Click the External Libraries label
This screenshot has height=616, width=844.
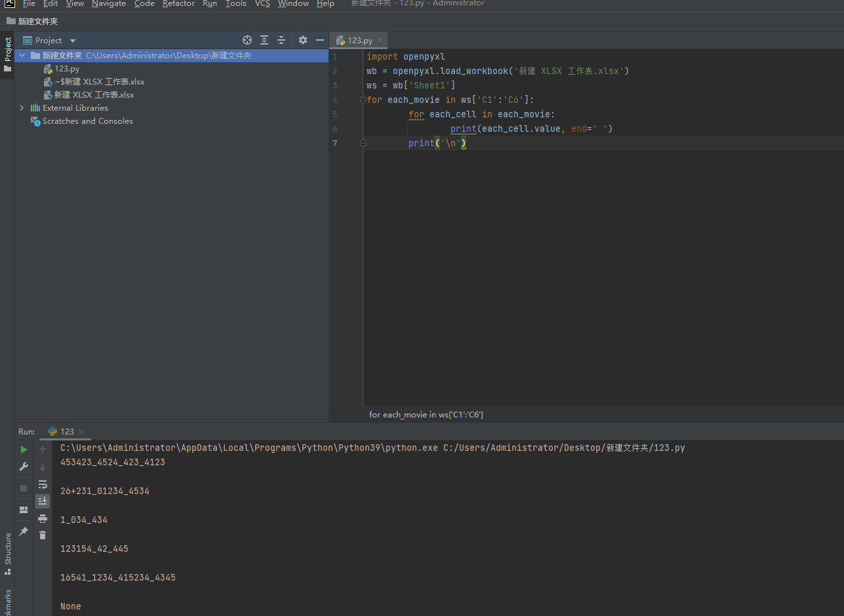(75, 108)
